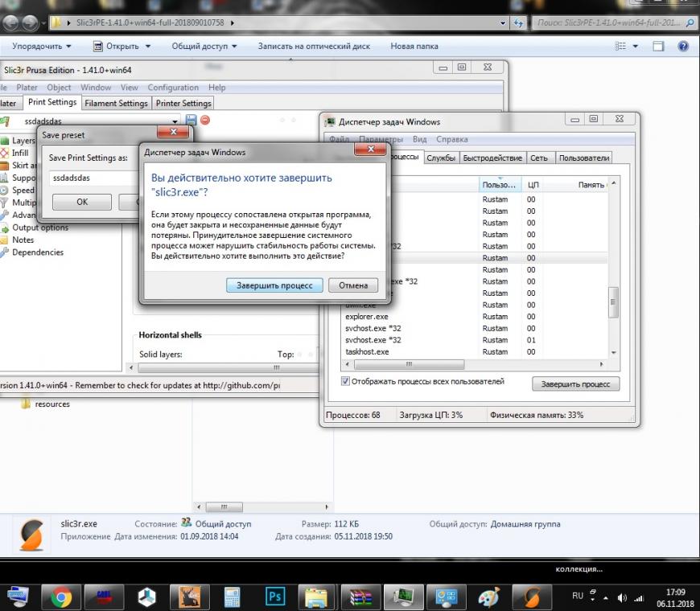Switch to the Службы tab in Task Manager
The width and height of the screenshot is (700, 611).
441,158
